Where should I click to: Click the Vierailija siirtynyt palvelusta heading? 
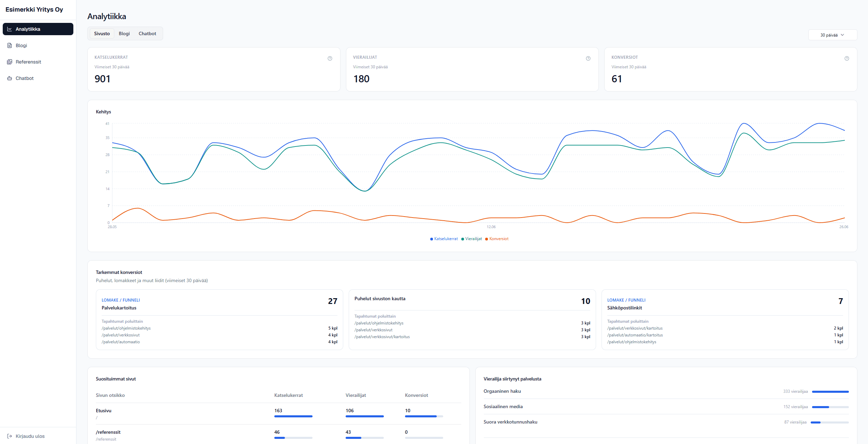click(512, 379)
